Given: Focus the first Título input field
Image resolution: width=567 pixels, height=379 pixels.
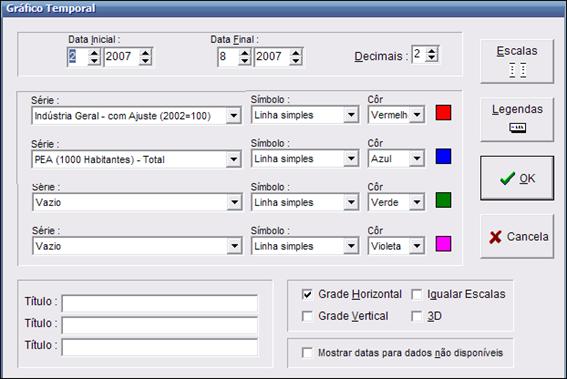Looking at the screenshot, I should tap(159, 303).
